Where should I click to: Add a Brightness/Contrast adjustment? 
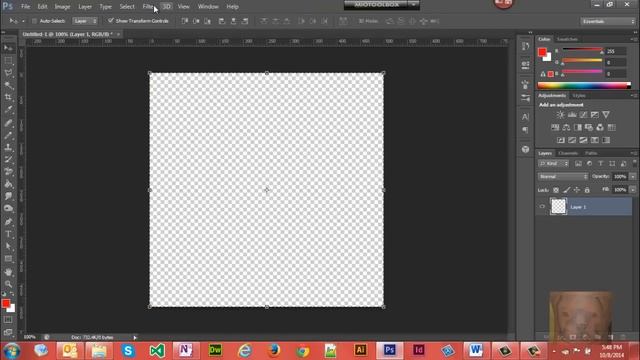tap(560, 115)
